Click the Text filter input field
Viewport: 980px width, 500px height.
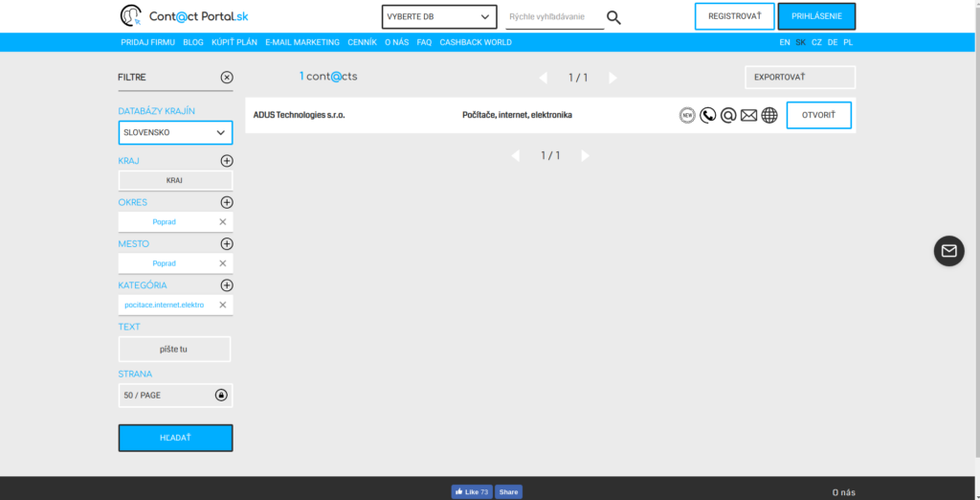[x=175, y=350]
